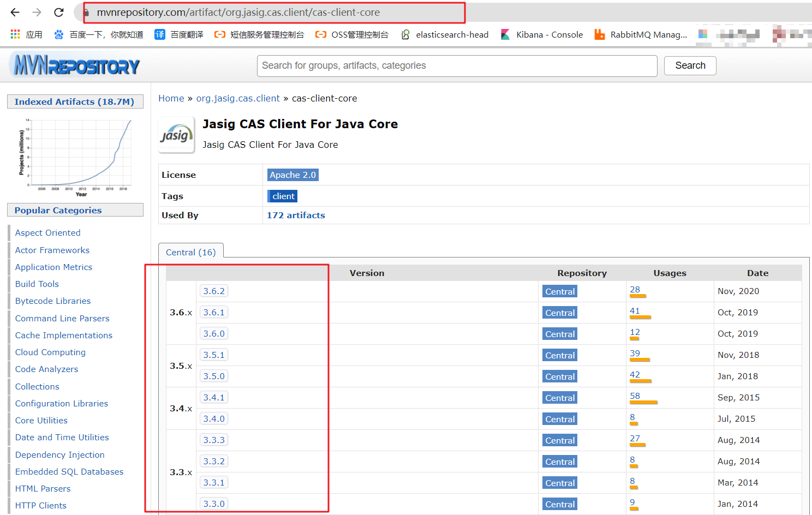This screenshot has height=515, width=812.
Task: Open the elasticsearch-head bookmark
Action: pos(445,34)
